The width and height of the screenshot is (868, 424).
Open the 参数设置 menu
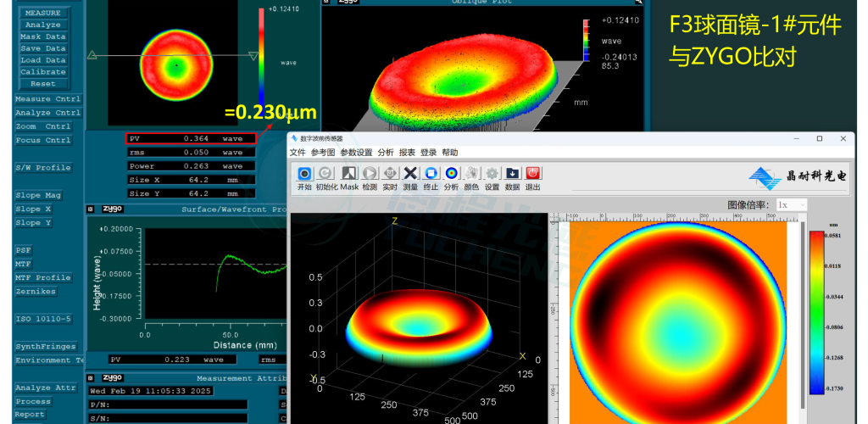pos(356,153)
